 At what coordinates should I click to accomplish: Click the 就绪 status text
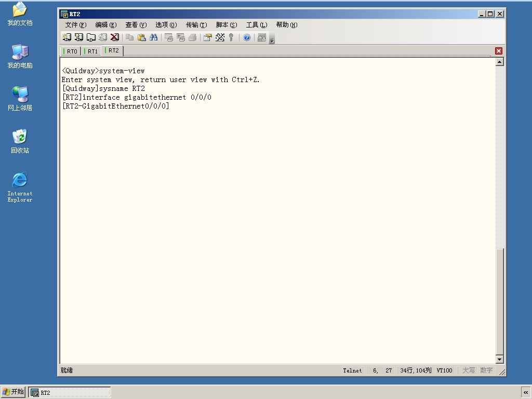point(67,370)
